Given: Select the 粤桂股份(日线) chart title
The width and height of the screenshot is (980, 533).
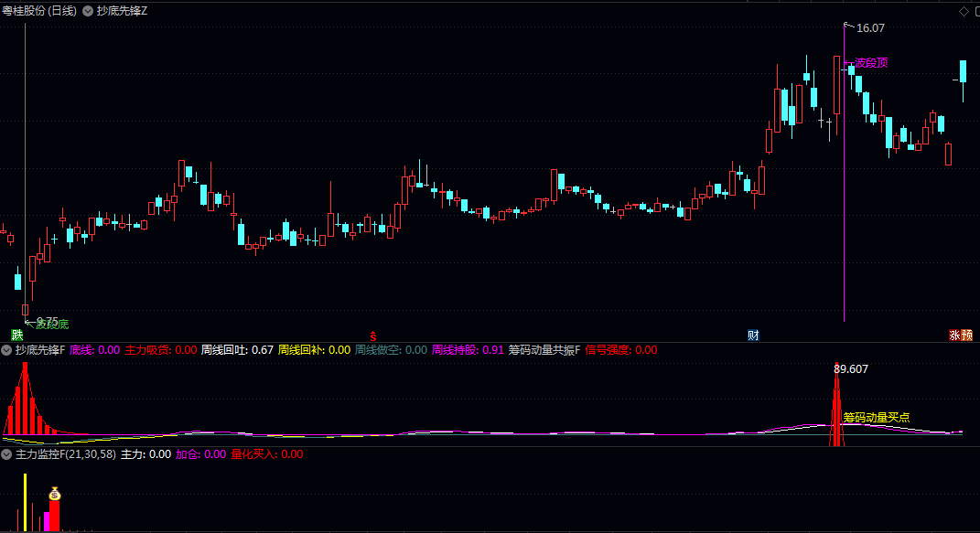Looking at the screenshot, I should point(39,11).
